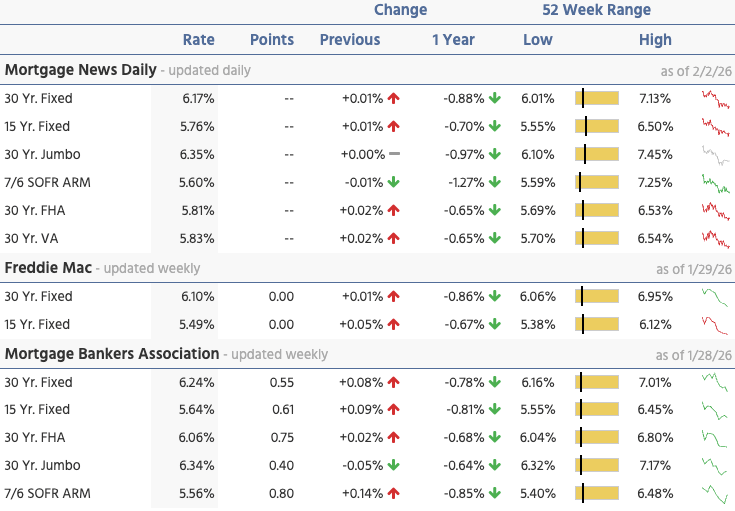
Task: Click red up arrow for MND 15 Yr. Fixed
Action: coord(394,127)
